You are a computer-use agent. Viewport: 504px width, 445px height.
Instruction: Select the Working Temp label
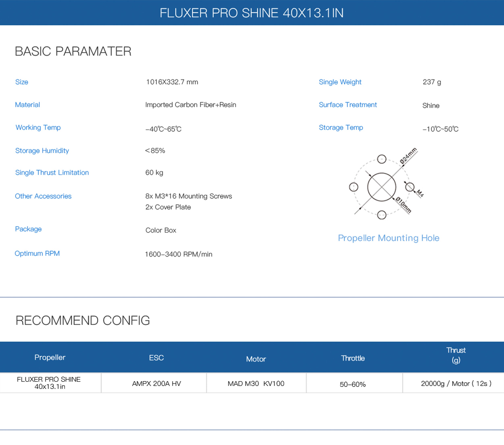coord(38,127)
